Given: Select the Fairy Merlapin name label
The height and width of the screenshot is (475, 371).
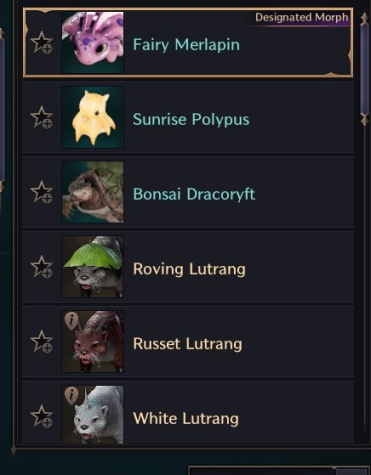Looking at the screenshot, I should coord(186,45).
